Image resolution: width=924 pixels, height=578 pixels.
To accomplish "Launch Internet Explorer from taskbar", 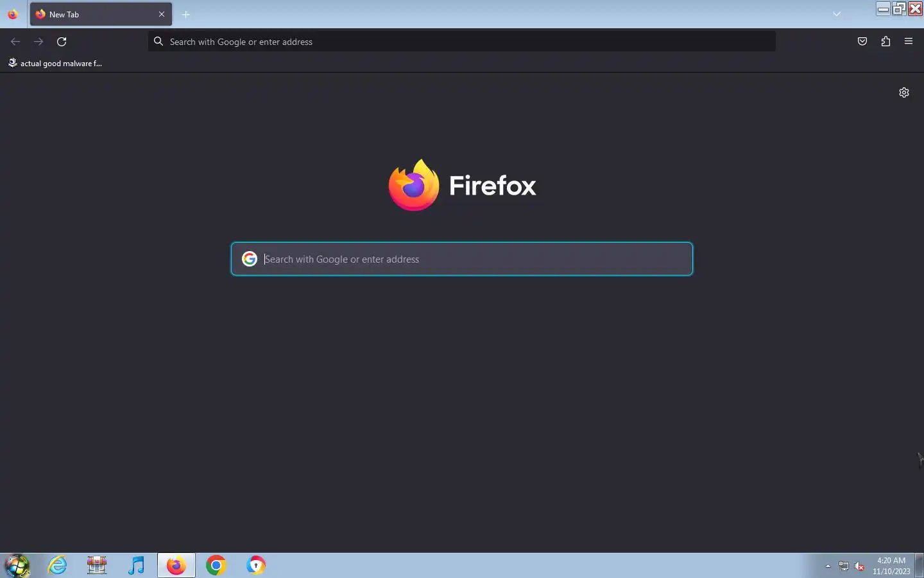I will point(58,566).
